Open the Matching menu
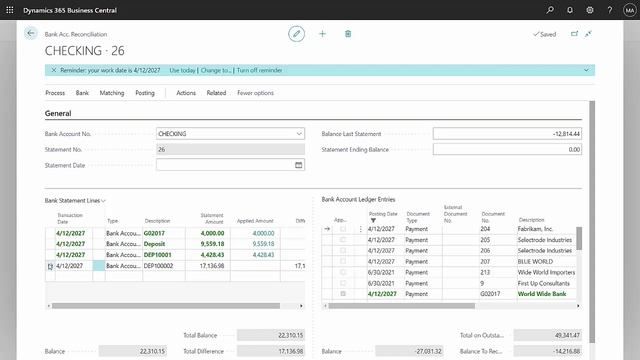 click(112, 93)
